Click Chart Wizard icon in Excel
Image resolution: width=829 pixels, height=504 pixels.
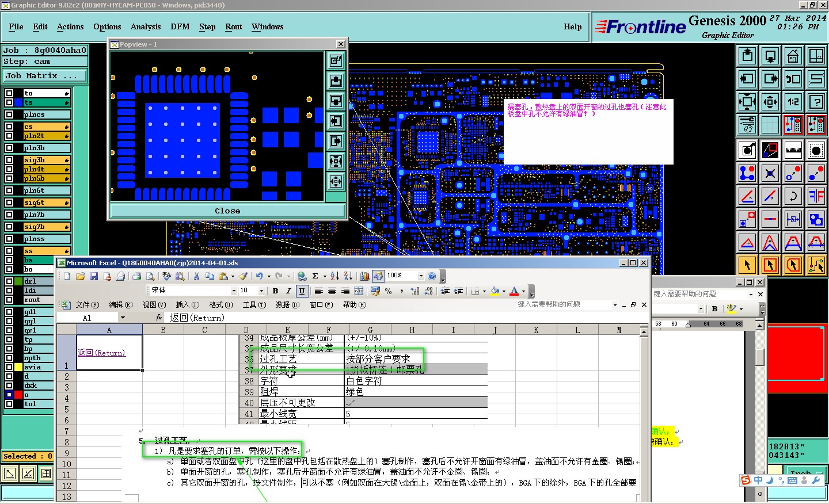pos(365,276)
